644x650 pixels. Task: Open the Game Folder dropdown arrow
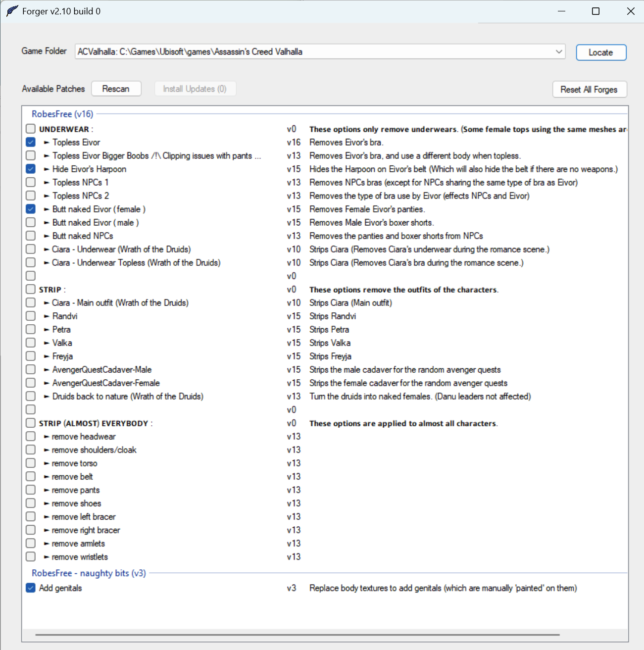pos(559,51)
